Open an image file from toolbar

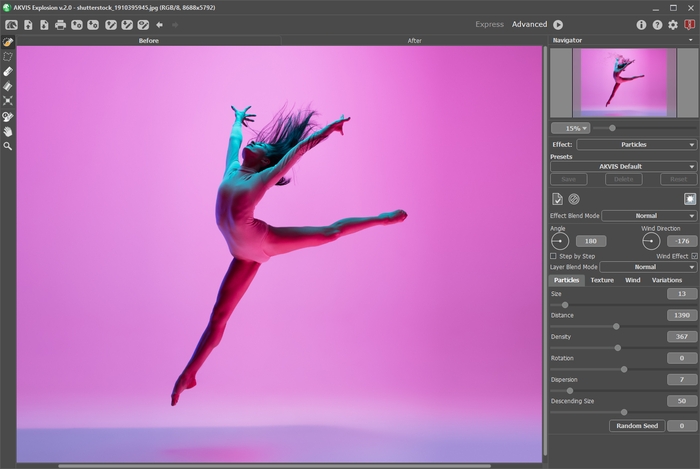[28, 25]
